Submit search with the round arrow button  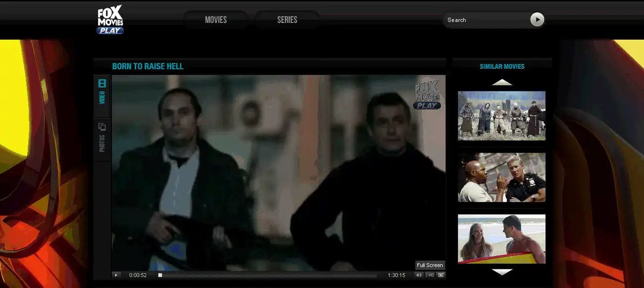(x=537, y=19)
